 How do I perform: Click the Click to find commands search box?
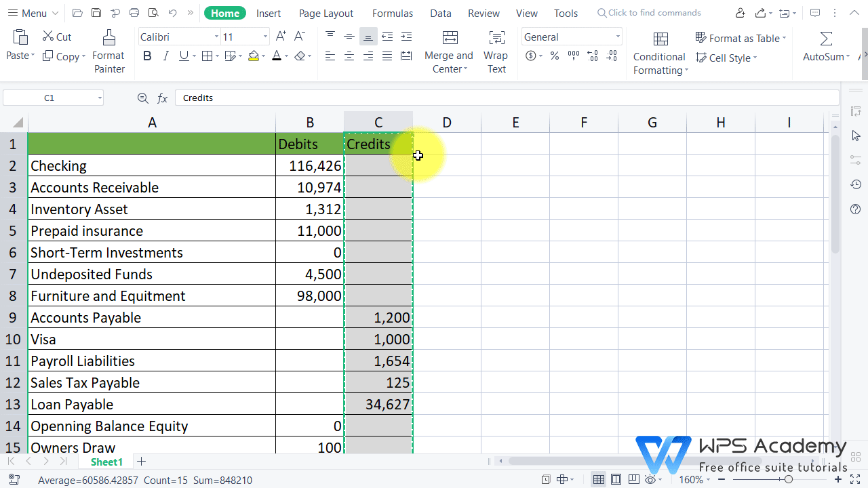click(649, 13)
